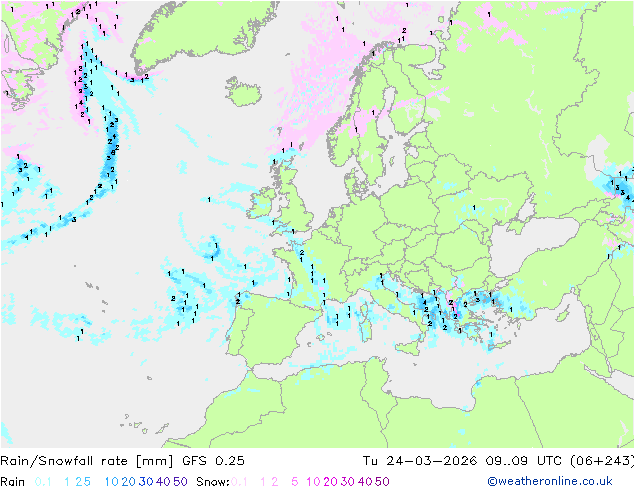Select the Rain 10 legend value
Viewport: 634px width, 490px height.
[x=112, y=482]
